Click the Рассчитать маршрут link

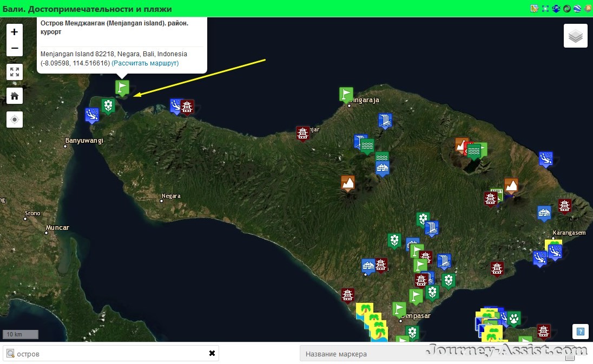coord(145,63)
